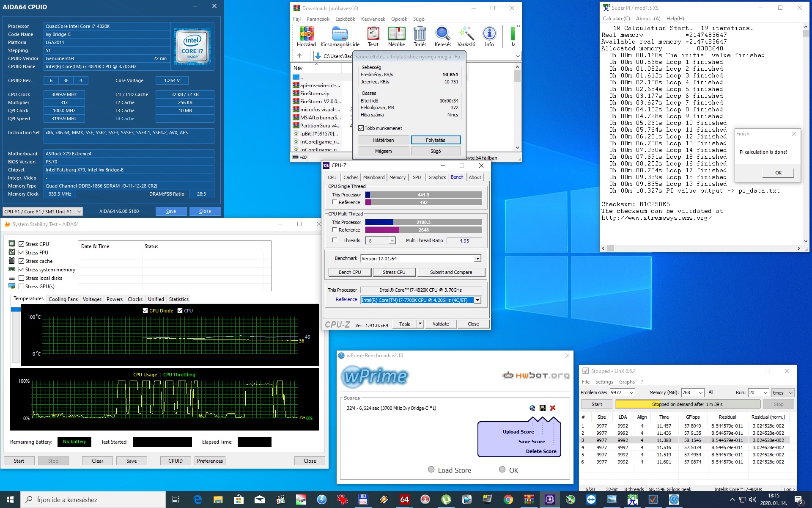Toggle the Több munkamenet checkbox
The width and height of the screenshot is (812, 508).
(361, 128)
